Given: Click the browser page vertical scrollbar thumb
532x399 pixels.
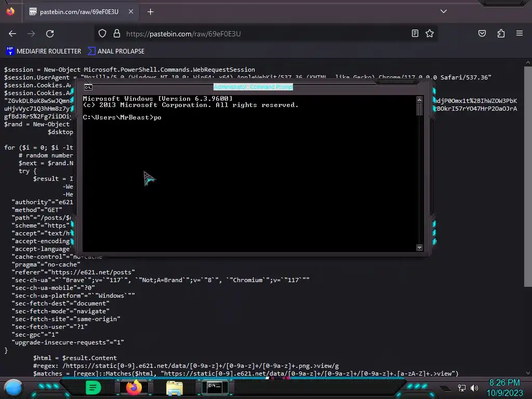Looking at the screenshot, I should point(528,177).
